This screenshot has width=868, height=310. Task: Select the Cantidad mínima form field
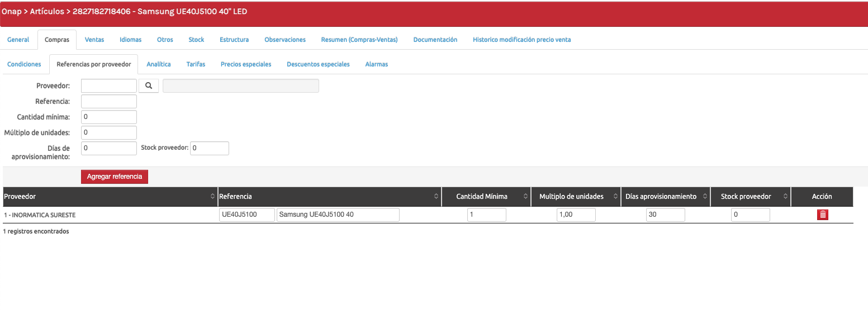(109, 117)
